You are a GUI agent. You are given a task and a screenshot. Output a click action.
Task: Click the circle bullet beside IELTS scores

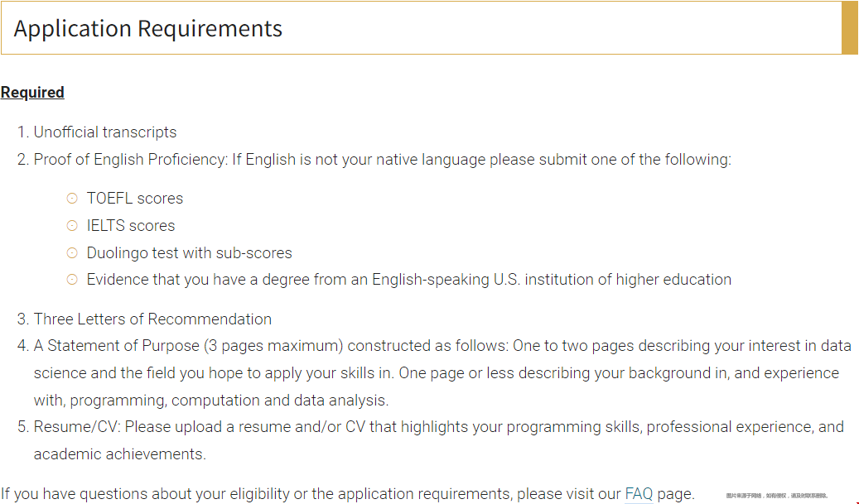(x=72, y=225)
